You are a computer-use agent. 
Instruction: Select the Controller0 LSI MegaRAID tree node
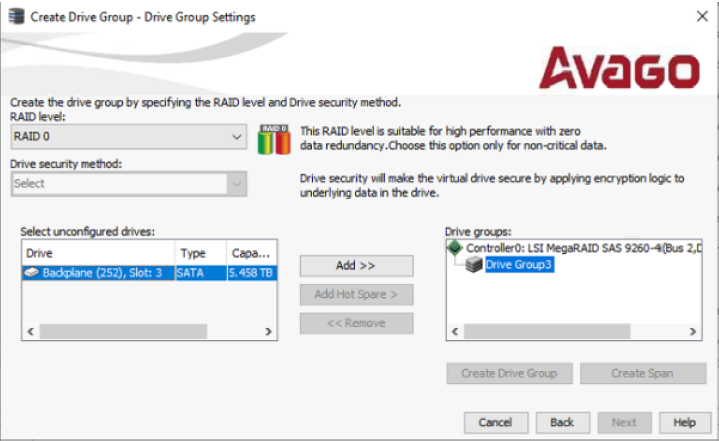583,248
